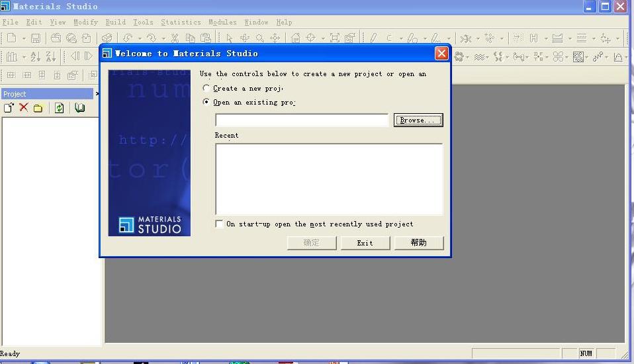Select Open an existing project radio button
The height and width of the screenshot is (364, 634).
(x=206, y=101)
